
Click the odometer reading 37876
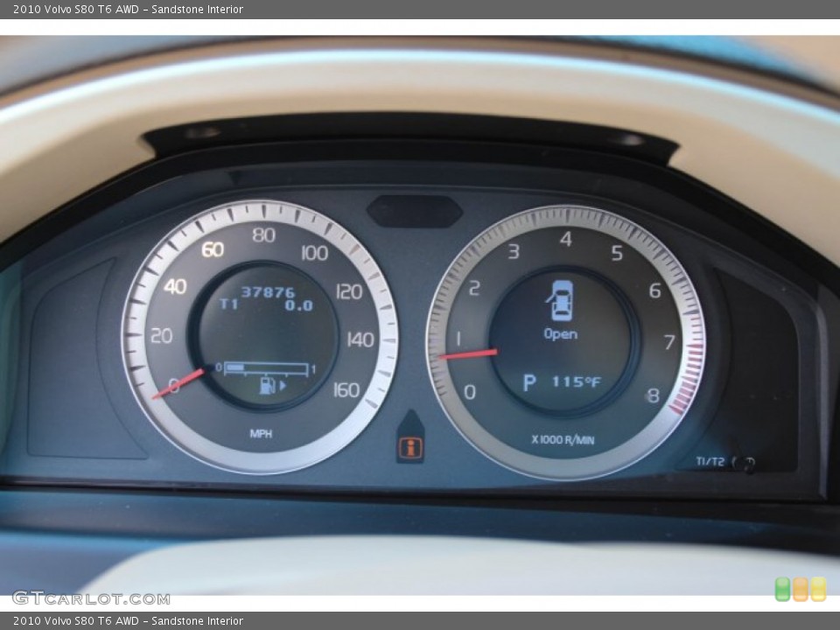[268, 292]
